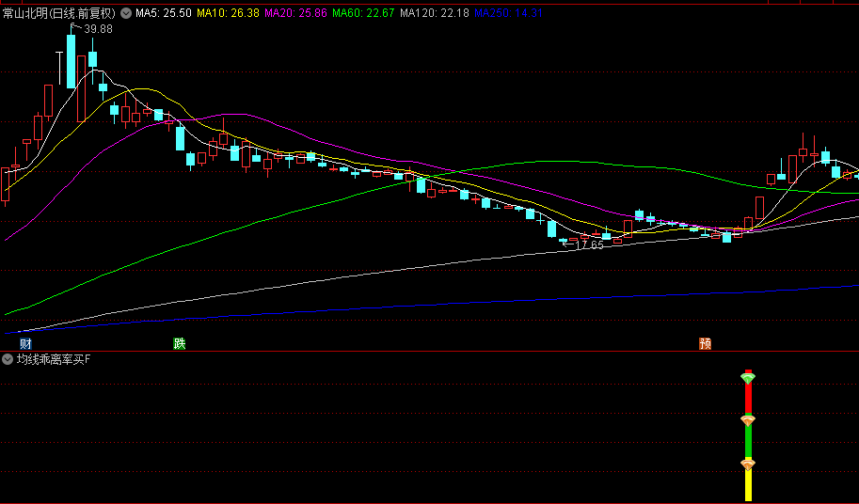The width and height of the screenshot is (859, 504).
Task: Select the MA10: 26.38 label
Action: click(x=228, y=13)
